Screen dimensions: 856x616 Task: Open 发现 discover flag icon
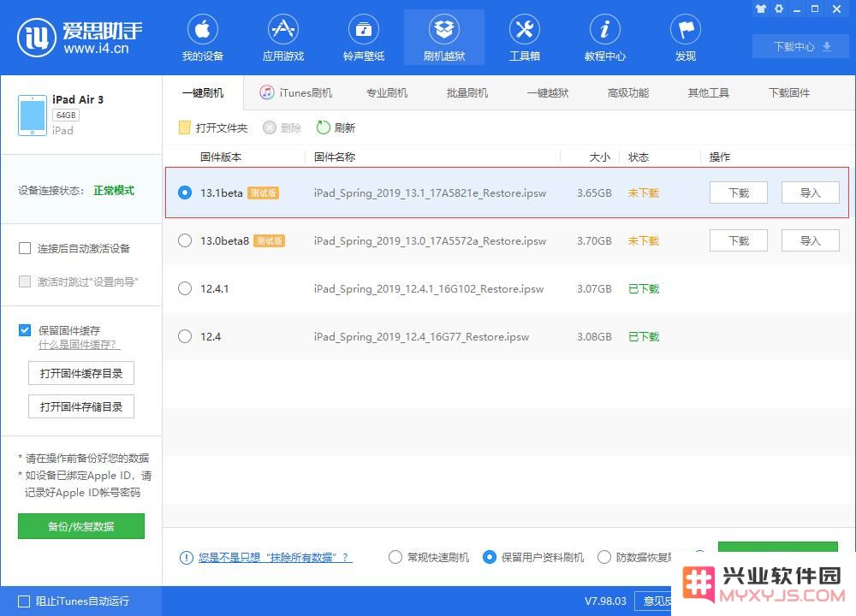[685, 29]
